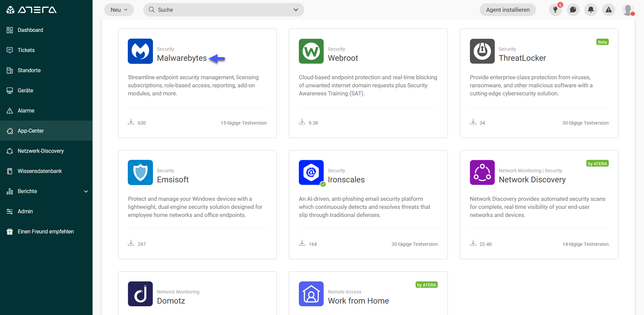Click '14-tägige Testversion' on Network Discovery card

[x=585, y=244]
